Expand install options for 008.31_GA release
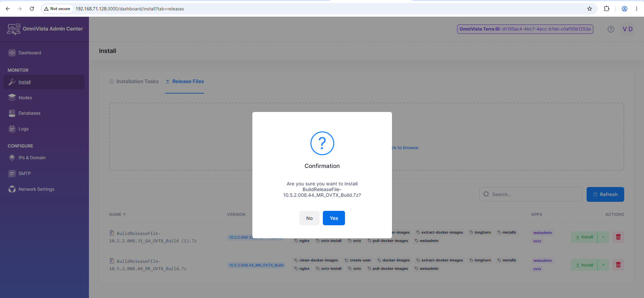 click(x=603, y=237)
